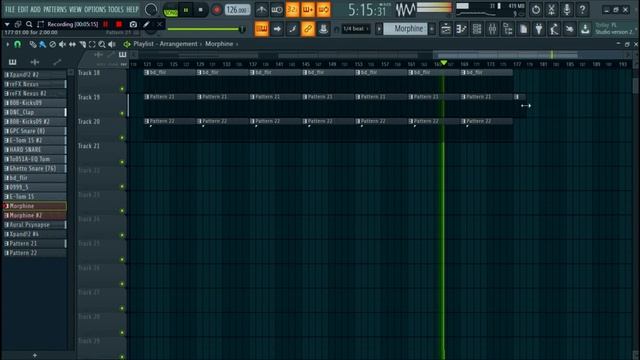640x360 pixels.
Task: Expand the screen recorder toolbar arrow
Action: point(7,24)
